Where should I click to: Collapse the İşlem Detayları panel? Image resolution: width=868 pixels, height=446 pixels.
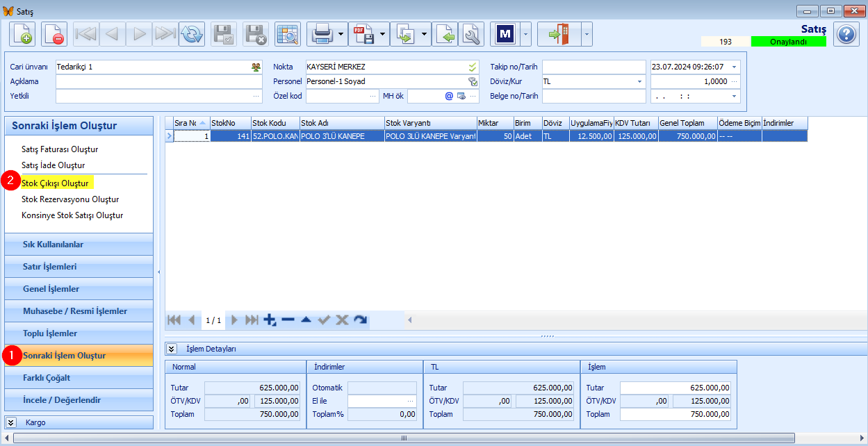(172, 349)
